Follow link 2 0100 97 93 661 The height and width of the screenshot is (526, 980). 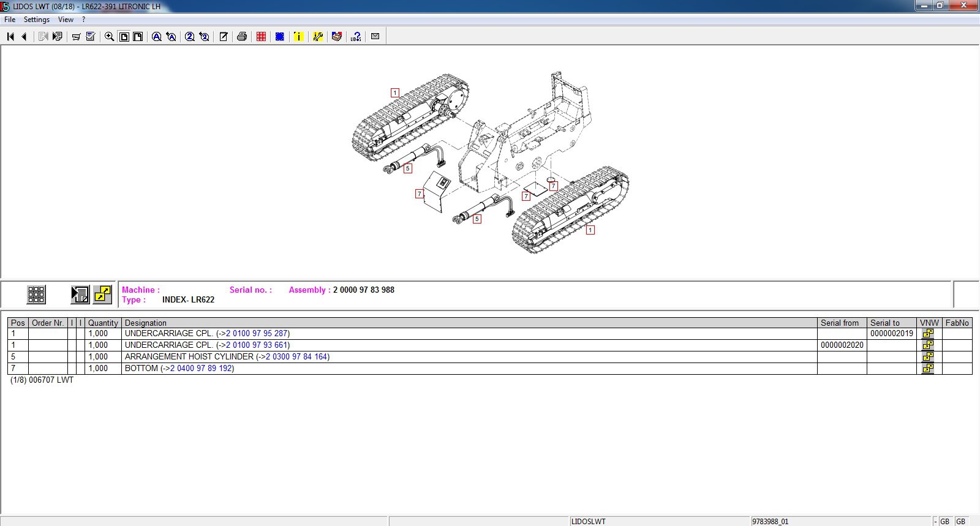pos(257,345)
